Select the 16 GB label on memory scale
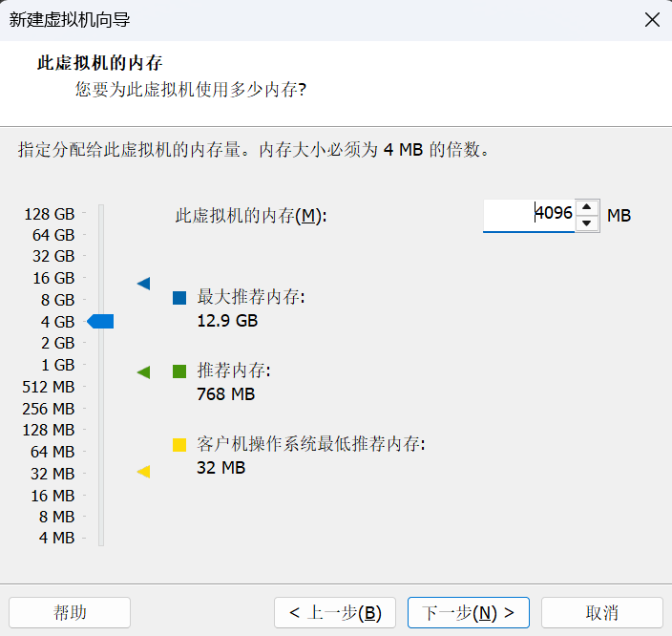 [53, 278]
